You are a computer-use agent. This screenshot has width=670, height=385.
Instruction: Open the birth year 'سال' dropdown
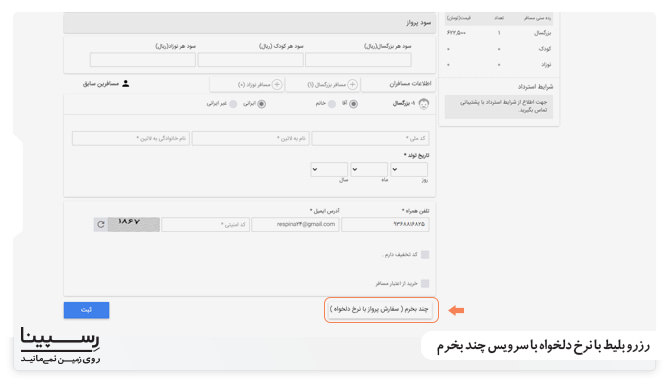[329, 169]
